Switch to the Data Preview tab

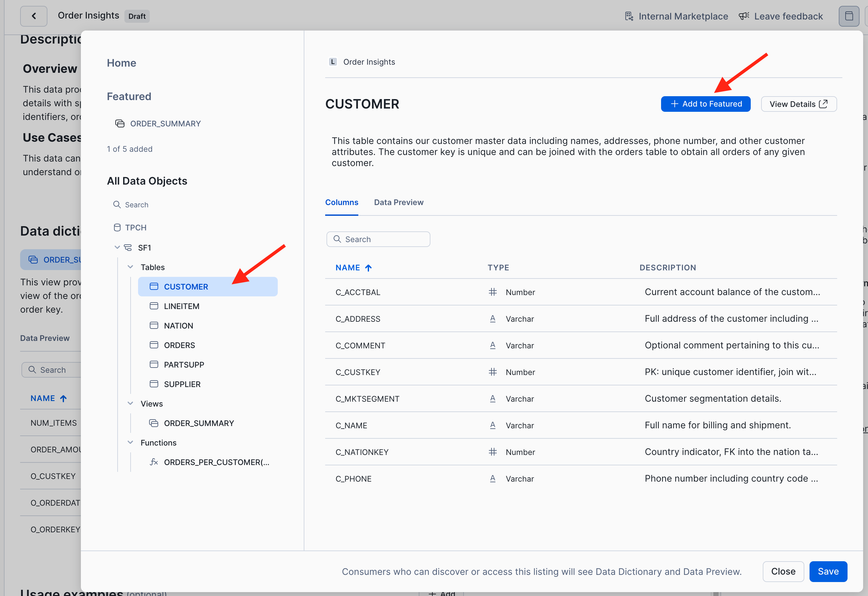[399, 202]
